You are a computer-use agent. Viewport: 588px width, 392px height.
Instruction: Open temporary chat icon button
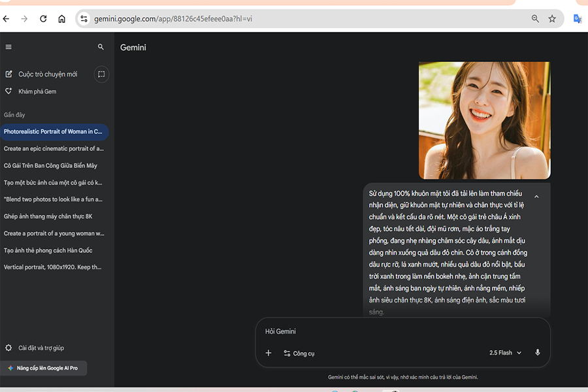(x=101, y=74)
